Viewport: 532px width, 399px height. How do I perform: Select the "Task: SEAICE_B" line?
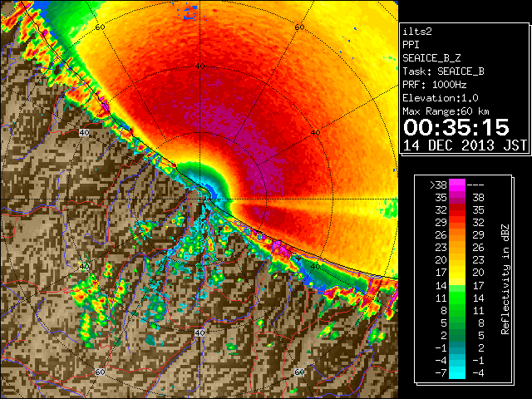[x=443, y=71]
